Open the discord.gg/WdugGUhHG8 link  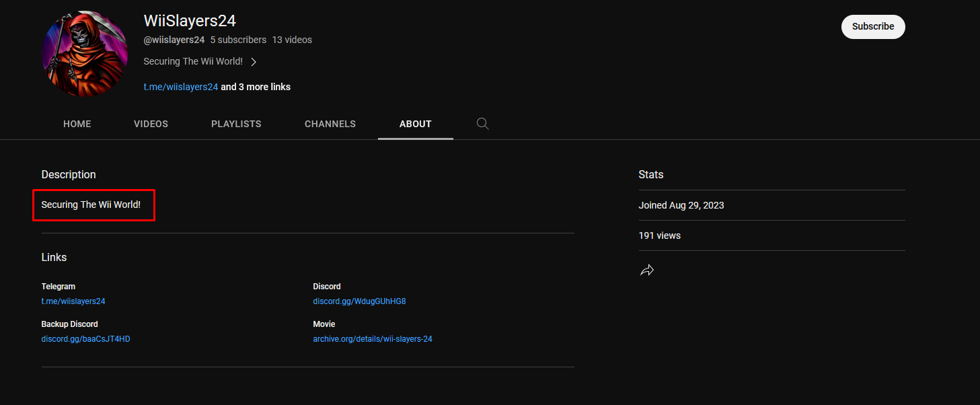tap(359, 301)
